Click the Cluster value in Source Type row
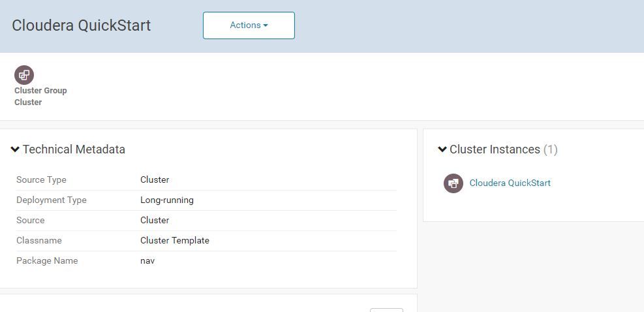 pyautogui.click(x=155, y=180)
